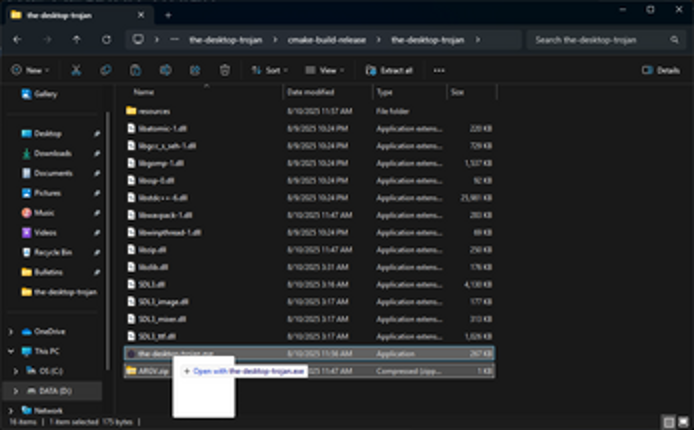Refresh the current folder view
The height and width of the screenshot is (430, 694).
coord(106,40)
